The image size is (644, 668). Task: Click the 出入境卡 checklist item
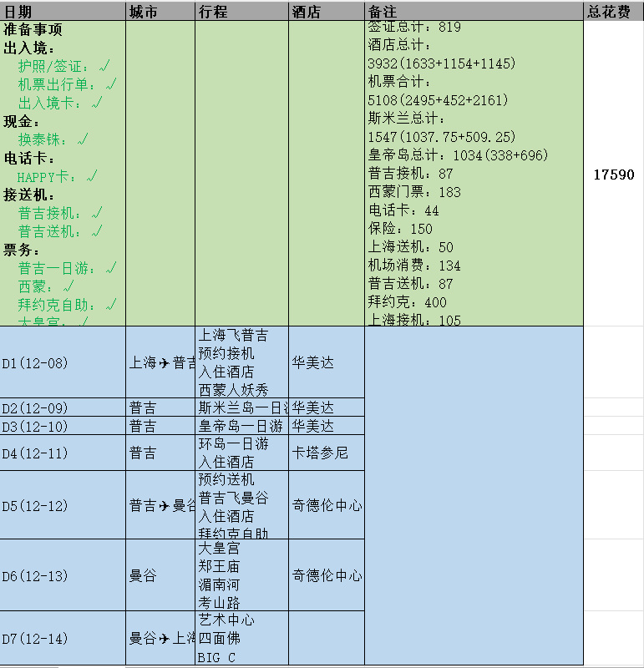pos(59,103)
